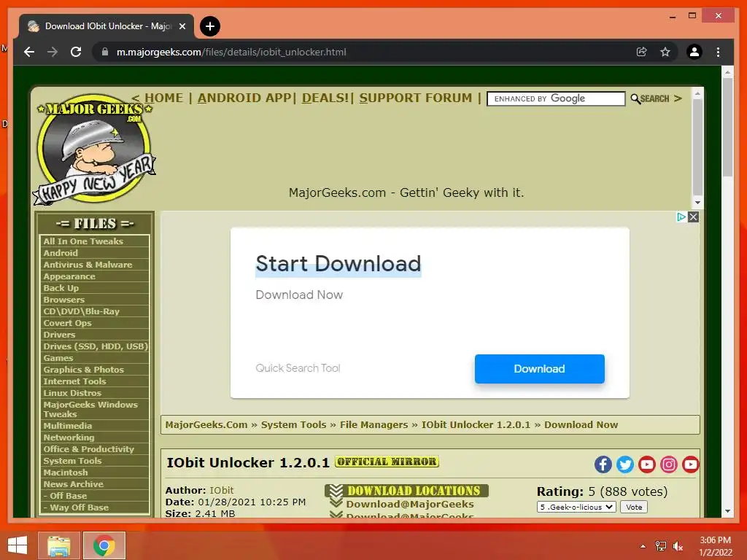Reload the page with the refresh icon
The width and height of the screenshot is (747, 560).
pyautogui.click(x=76, y=52)
